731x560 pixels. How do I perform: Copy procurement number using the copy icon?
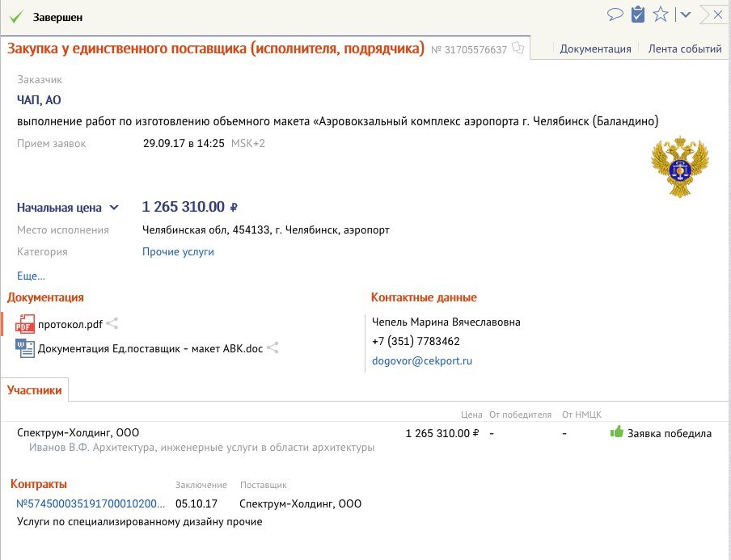coord(518,49)
